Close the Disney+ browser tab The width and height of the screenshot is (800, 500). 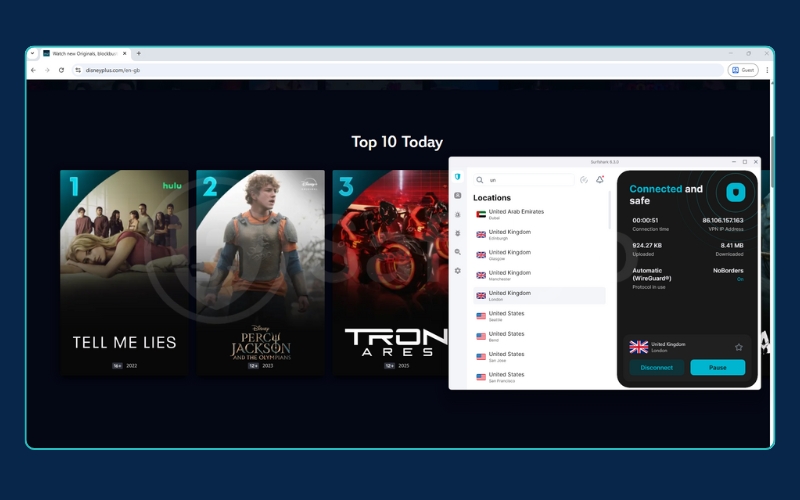(x=124, y=53)
